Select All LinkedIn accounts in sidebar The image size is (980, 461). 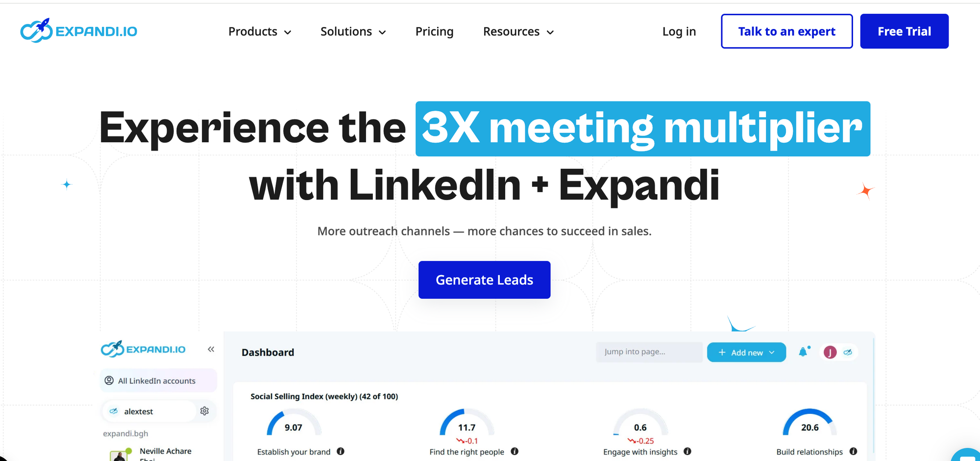click(157, 381)
